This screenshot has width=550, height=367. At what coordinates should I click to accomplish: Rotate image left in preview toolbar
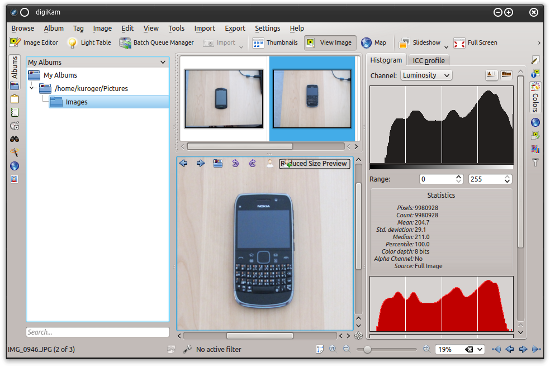coord(235,163)
